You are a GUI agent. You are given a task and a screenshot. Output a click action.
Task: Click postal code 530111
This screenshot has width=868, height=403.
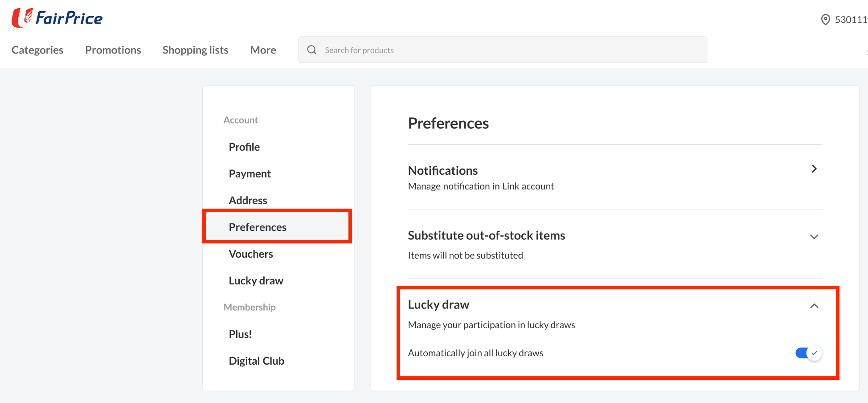pyautogui.click(x=851, y=20)
